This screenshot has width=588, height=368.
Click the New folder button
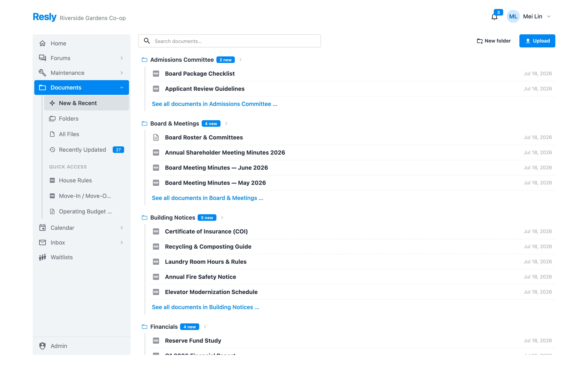[494, 41]
